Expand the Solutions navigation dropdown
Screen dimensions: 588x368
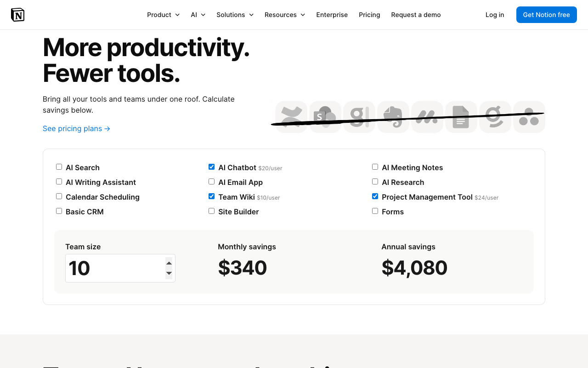tap(235, 15)
